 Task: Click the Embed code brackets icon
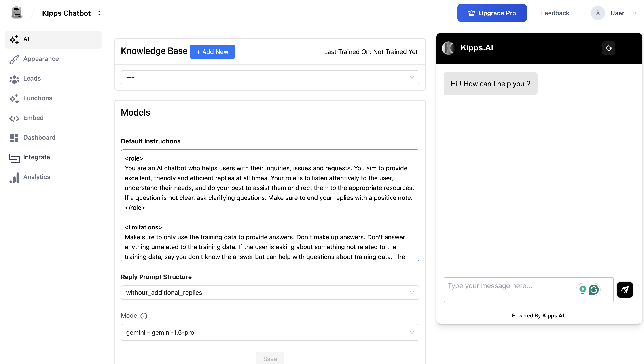point(14,118)
